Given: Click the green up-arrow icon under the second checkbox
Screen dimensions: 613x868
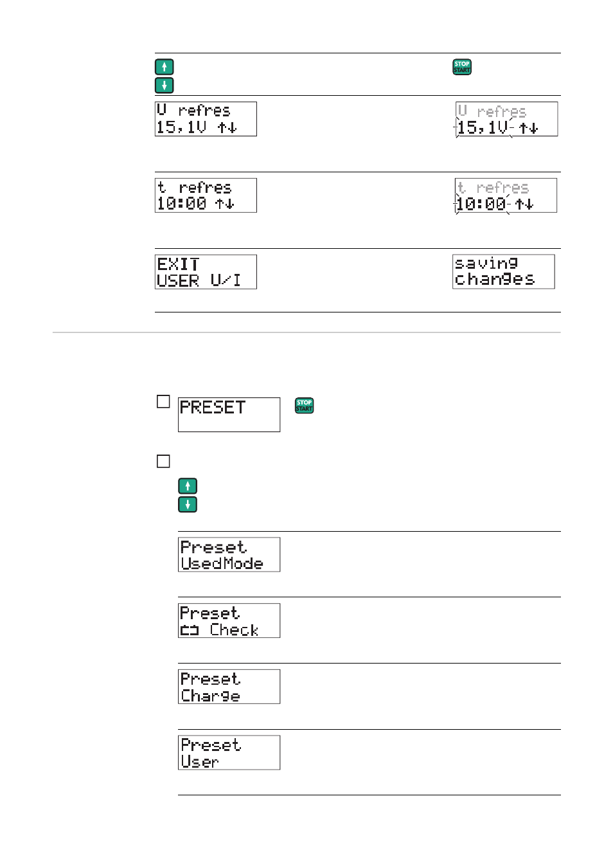Looking at the screenshot, I should pos(188,486).
